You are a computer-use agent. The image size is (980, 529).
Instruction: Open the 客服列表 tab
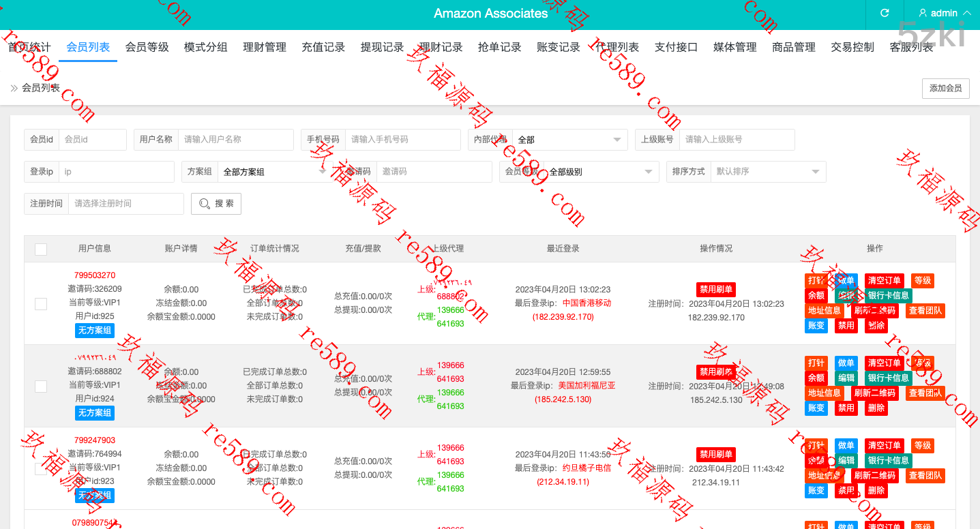coord(911,47)
